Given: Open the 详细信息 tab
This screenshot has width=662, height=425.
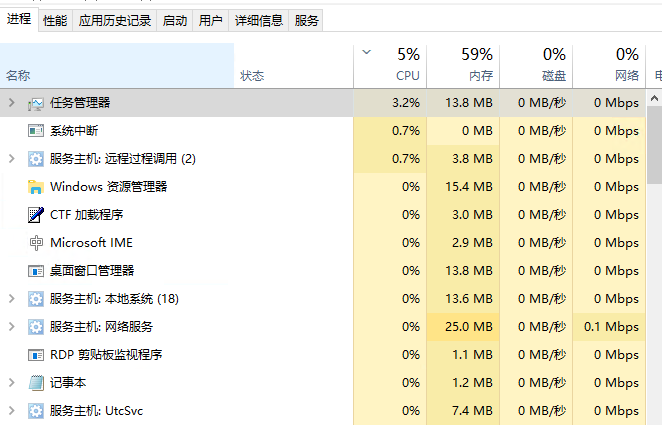Looking at the screenshot, I should coord(258,20).
